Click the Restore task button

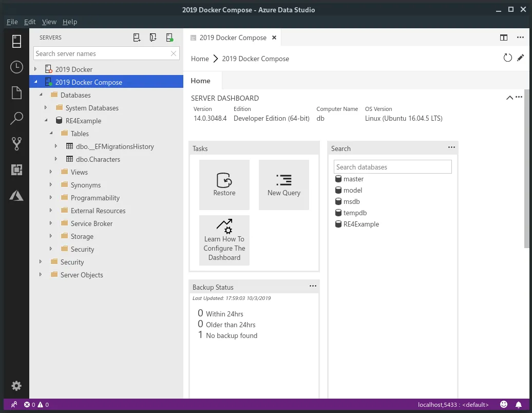pyautogui.click(x=224, y=185)
